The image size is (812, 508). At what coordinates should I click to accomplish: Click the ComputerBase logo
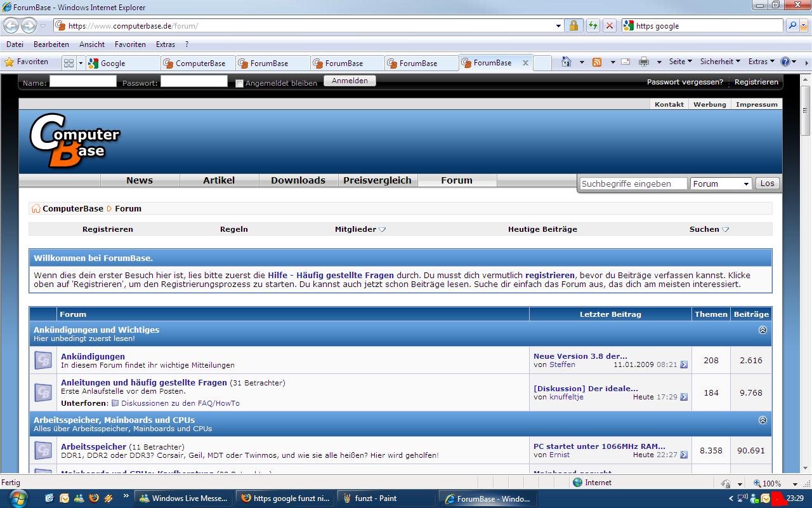tap(75, 140)
